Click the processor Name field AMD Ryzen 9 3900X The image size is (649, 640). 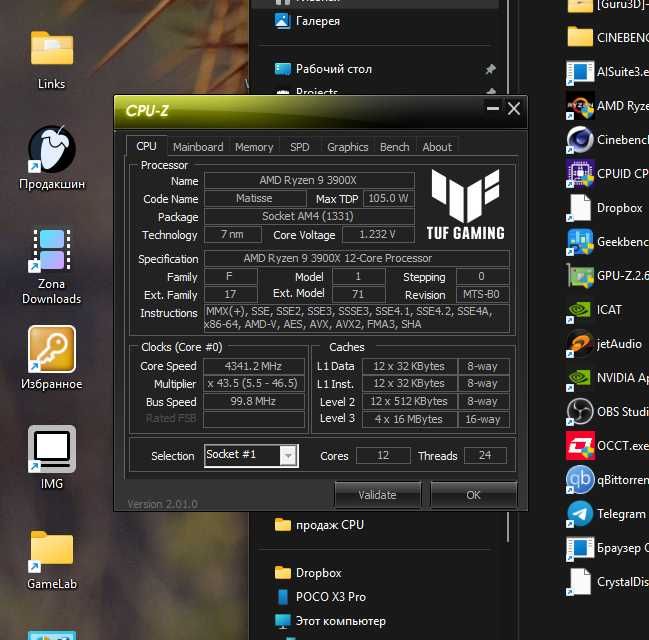coord(309,180)
